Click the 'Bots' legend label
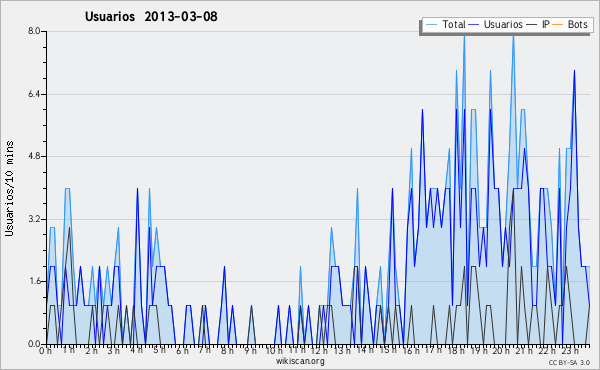Viewport: 600px width, 370px height. coord(577,24)
